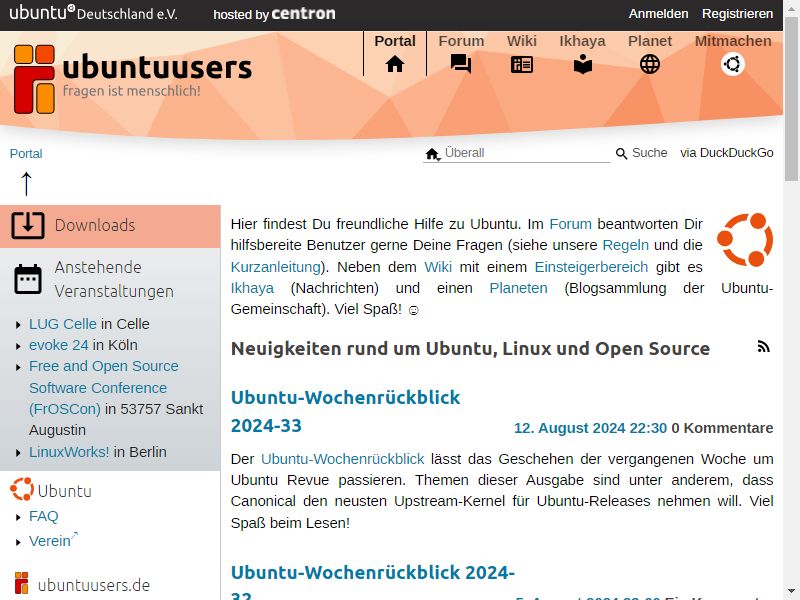Open the Kurzanleitung link
The width and height of the screenshot is (800, 600).
[276, 267]
